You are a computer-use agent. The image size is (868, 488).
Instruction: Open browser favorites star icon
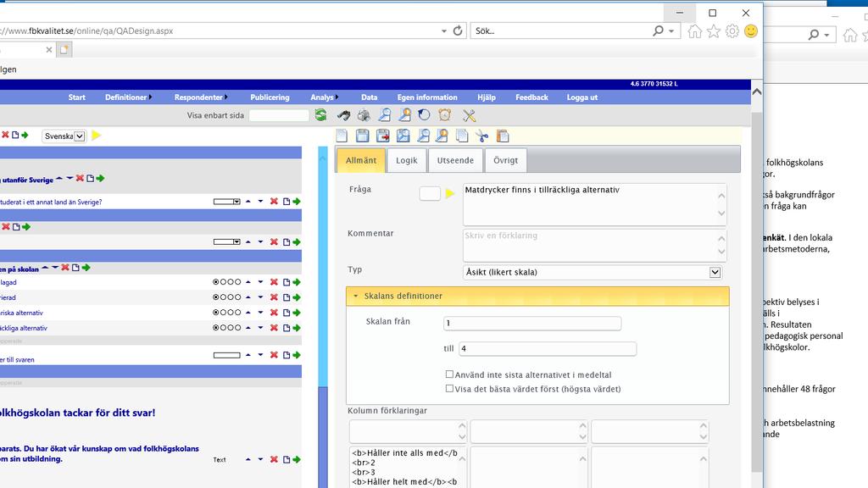714,31
